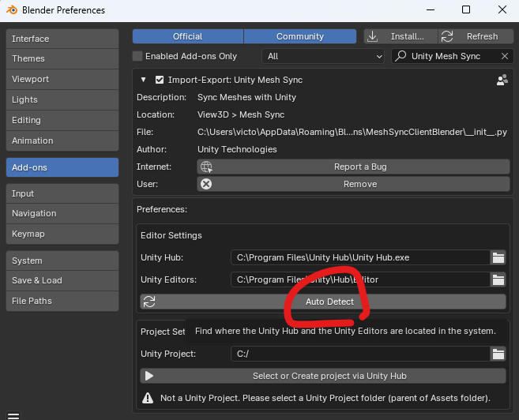The width and height of the screenshot is (519, 420).
Task: Click the 'Unity Technologies' author text
Action: coord(237,149)
